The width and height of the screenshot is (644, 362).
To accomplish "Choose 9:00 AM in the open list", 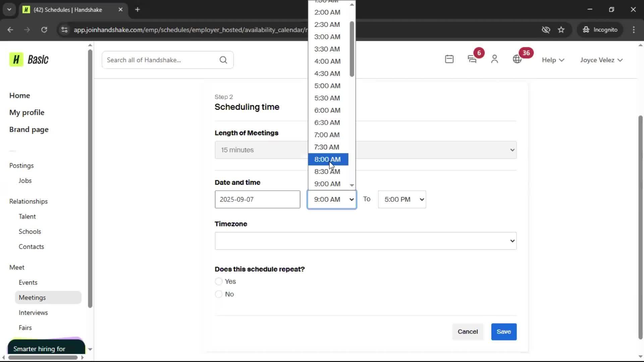I will coord(328,184).
